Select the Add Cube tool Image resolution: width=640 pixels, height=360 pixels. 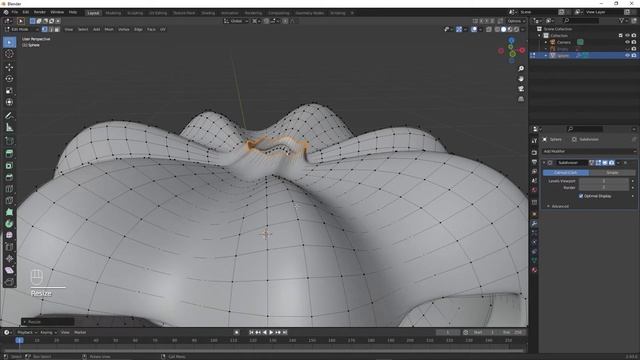pos(9,141)
